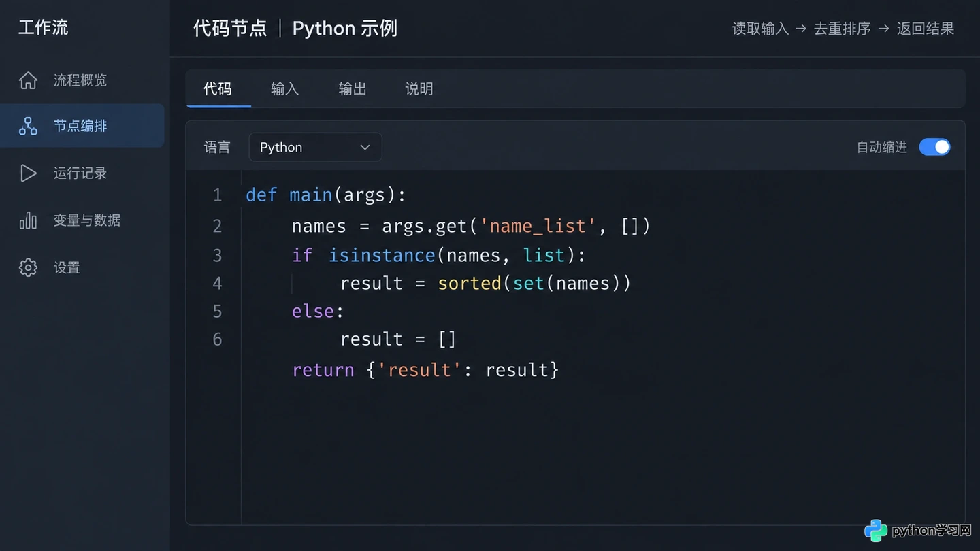The image size is (980, 551).
Task: Click line number 1 in the gutter
Action: (x=218, y=195)
